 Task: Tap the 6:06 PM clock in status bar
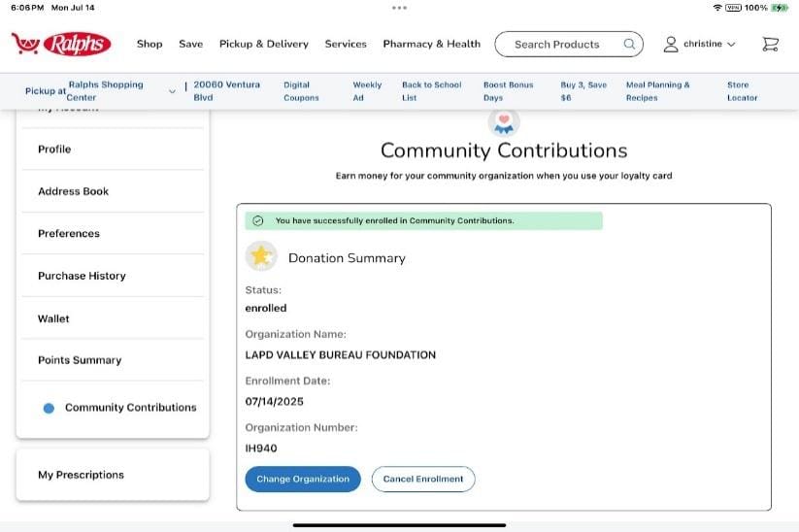(27, 8)
